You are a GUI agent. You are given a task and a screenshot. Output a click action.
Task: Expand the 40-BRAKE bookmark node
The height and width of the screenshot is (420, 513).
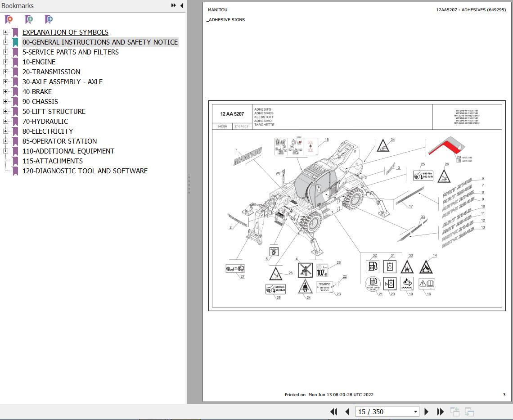pos(5,92)
